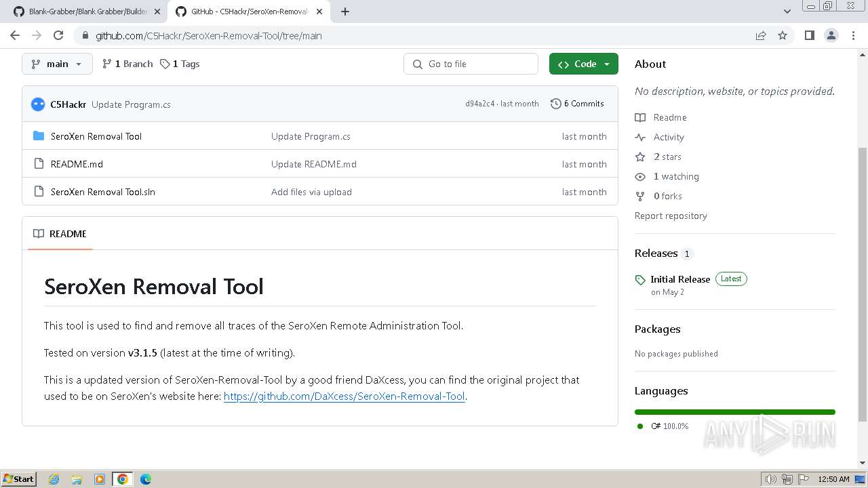Screen dimensions: 868x488
Task: Follow the DaXcess SeroXen-Removal-Tool hyperlink
Action: click(x=344, y=396)
